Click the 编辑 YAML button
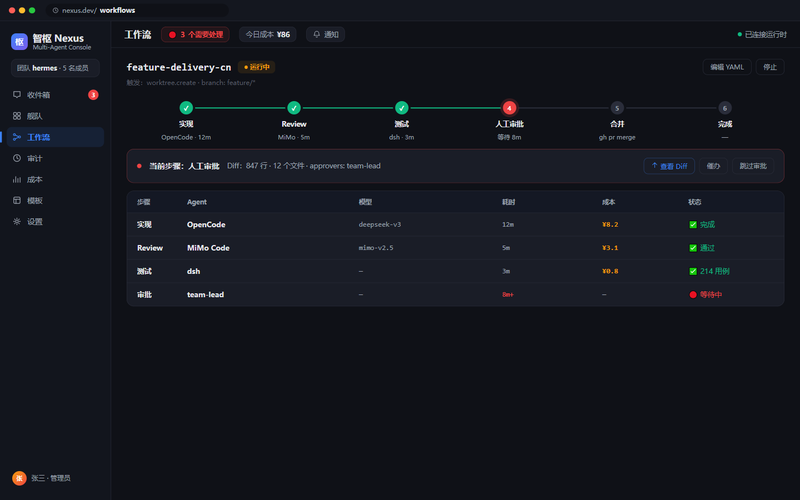The image size is (800, 500). [727, 67]
